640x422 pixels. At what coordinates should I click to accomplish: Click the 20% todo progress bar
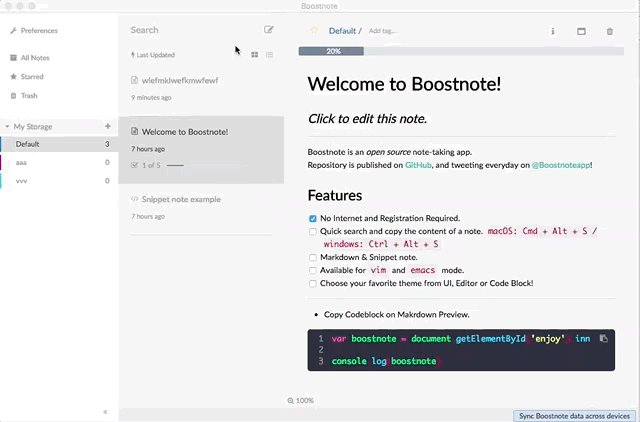point(461,51)
